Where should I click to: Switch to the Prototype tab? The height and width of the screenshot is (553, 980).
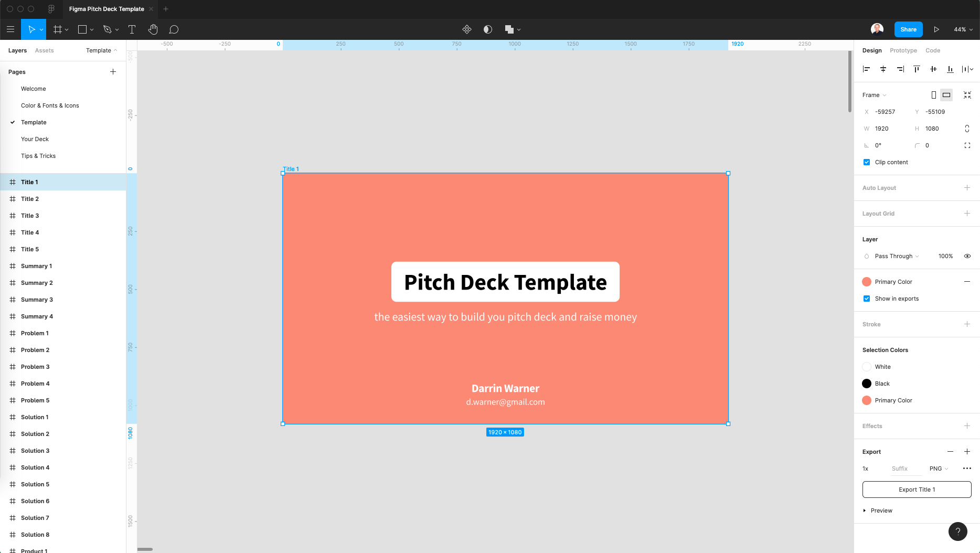point(903,50)
